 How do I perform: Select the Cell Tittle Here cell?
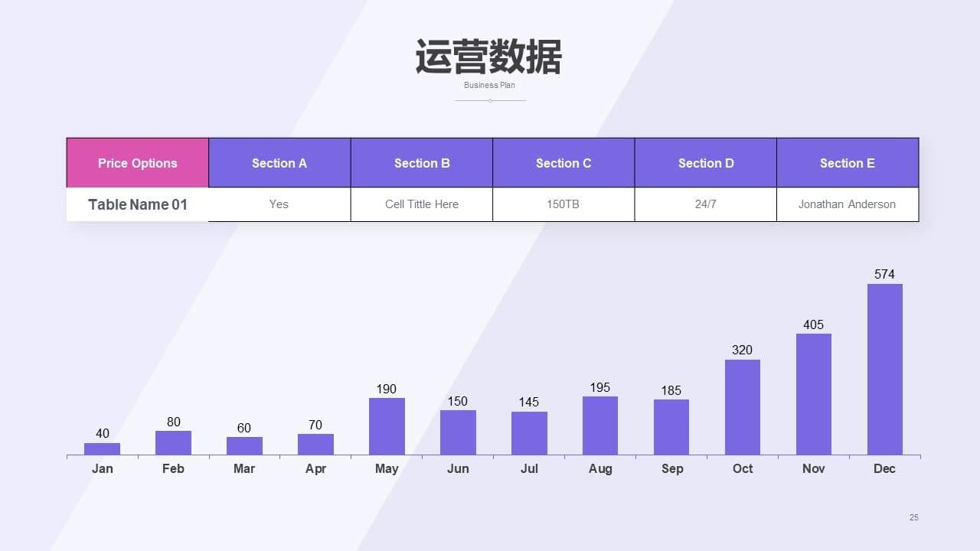click(422, 204)
